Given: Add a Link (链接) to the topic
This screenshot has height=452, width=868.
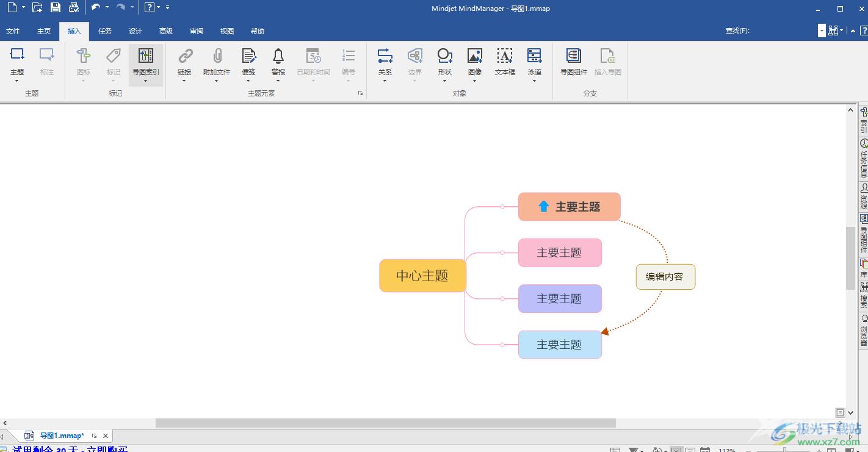Looking at the screenshot, I should click(185, 56).
